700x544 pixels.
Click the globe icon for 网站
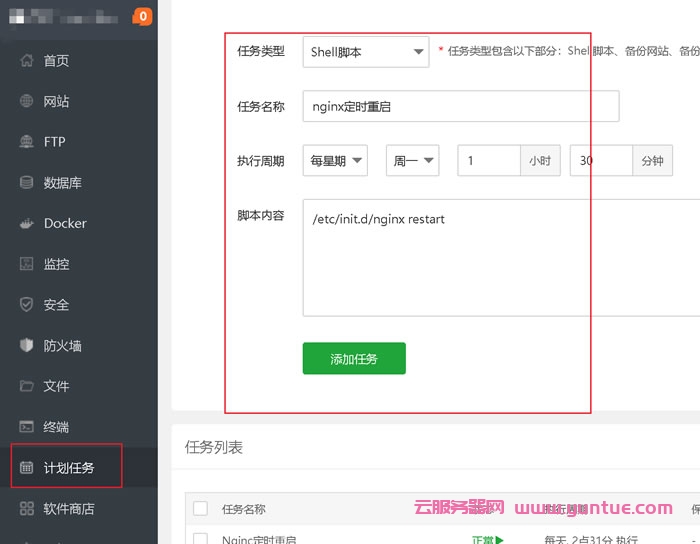click(27, 101)
